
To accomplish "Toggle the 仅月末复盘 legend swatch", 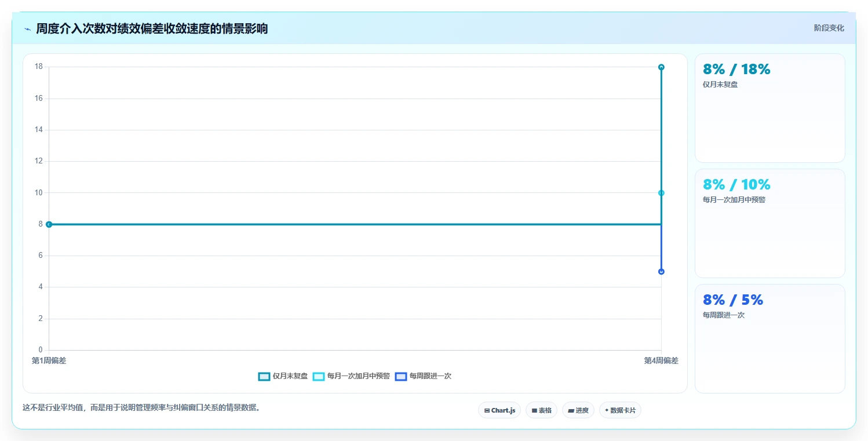I will click(264, 376).
